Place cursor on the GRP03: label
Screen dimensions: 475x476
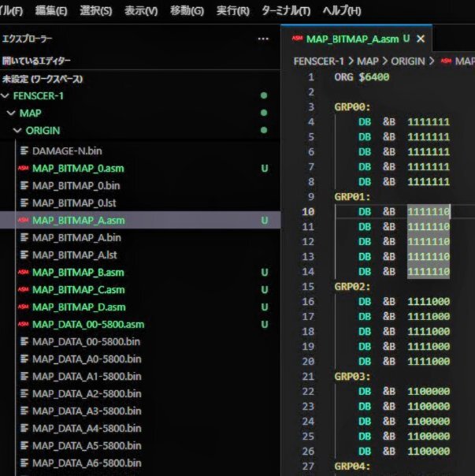(352, 377)
